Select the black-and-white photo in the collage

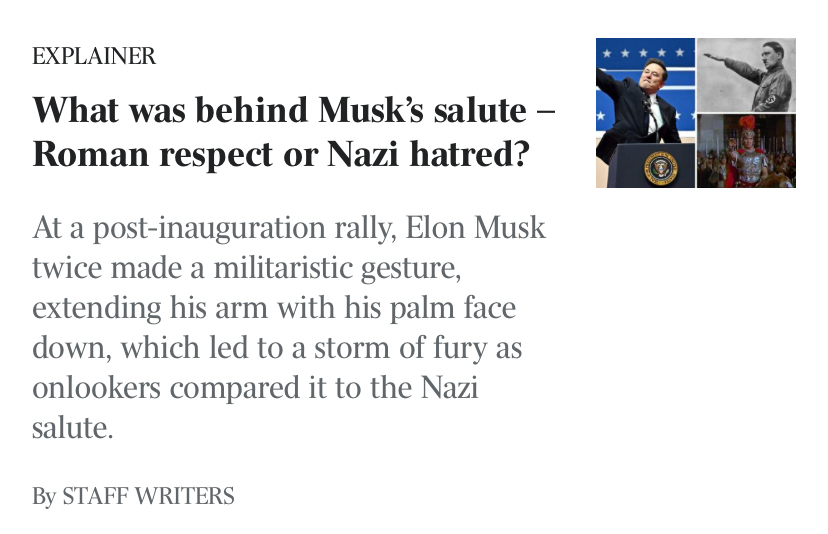coord(746,74)
